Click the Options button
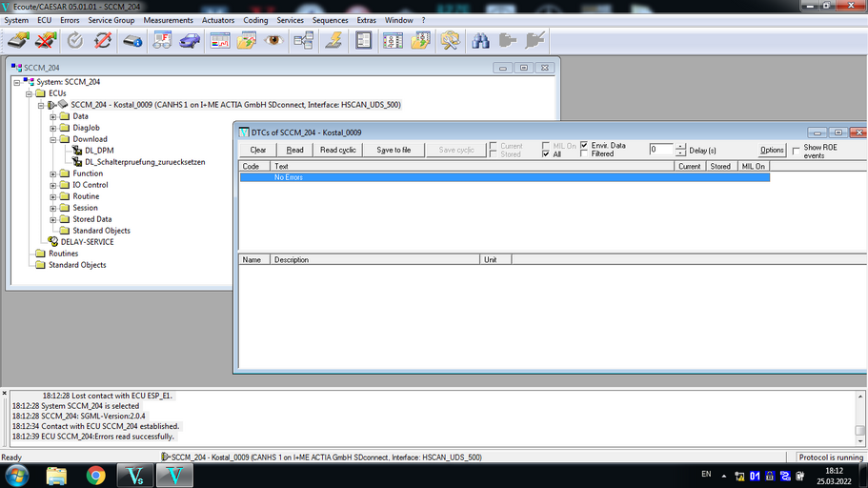Image resolution: width=868 pixels, height=488 pixels. 772,150
